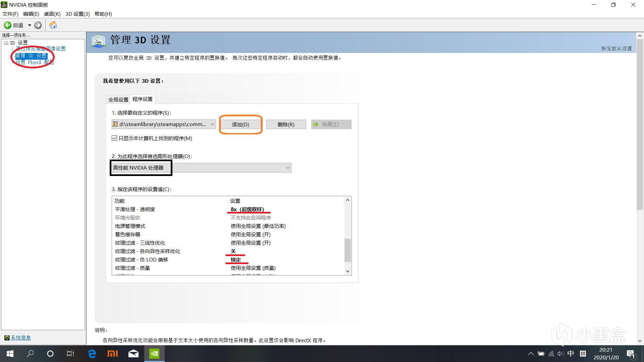Open the 帮助(H) menu
This screenshot has width=644, height=362.
103,14
